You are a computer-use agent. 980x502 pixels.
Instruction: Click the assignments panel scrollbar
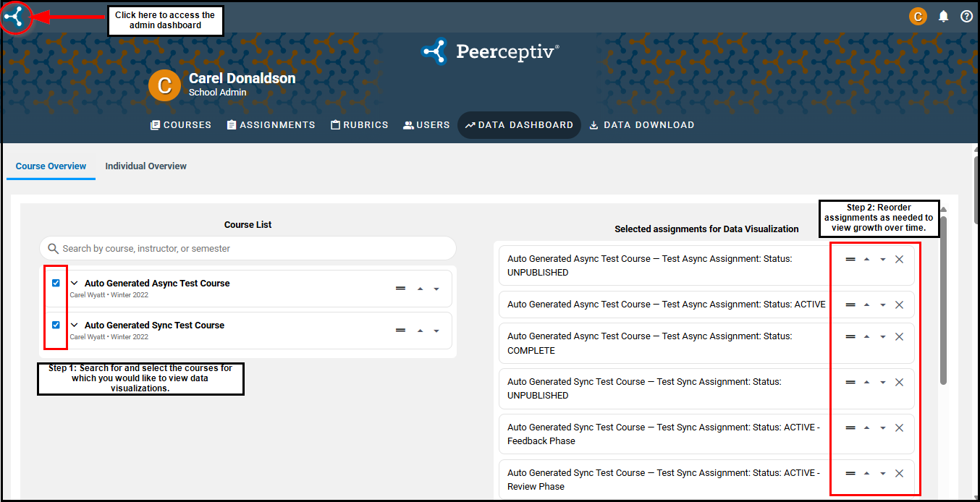pyautogui.click(x=943, y=300)
